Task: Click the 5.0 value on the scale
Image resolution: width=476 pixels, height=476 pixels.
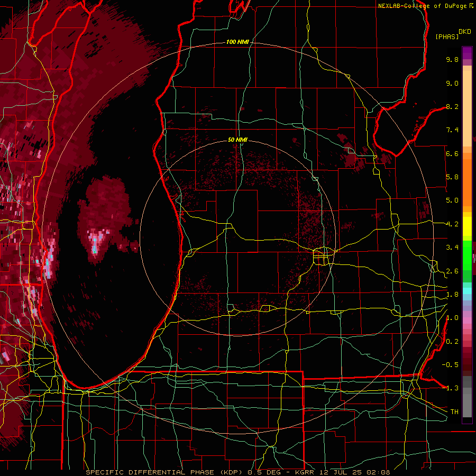Action: pos(452,200)
